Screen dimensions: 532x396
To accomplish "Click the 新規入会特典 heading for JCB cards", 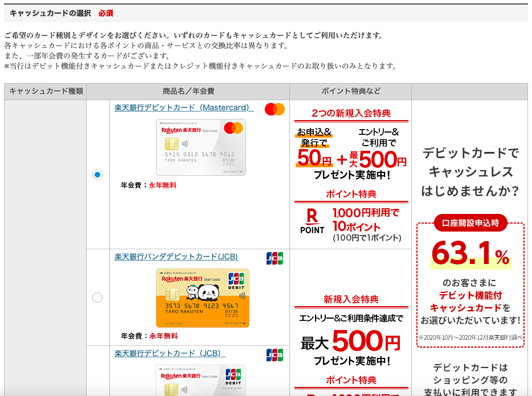I will 351,299.
